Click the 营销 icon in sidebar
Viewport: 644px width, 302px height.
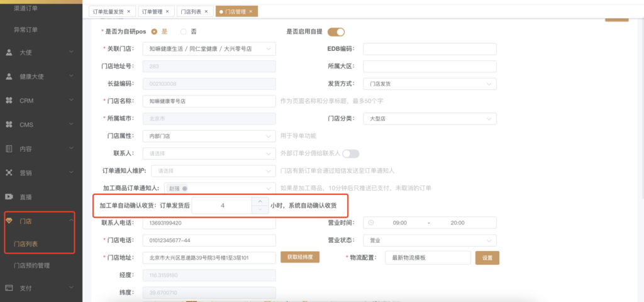[9, 172]
